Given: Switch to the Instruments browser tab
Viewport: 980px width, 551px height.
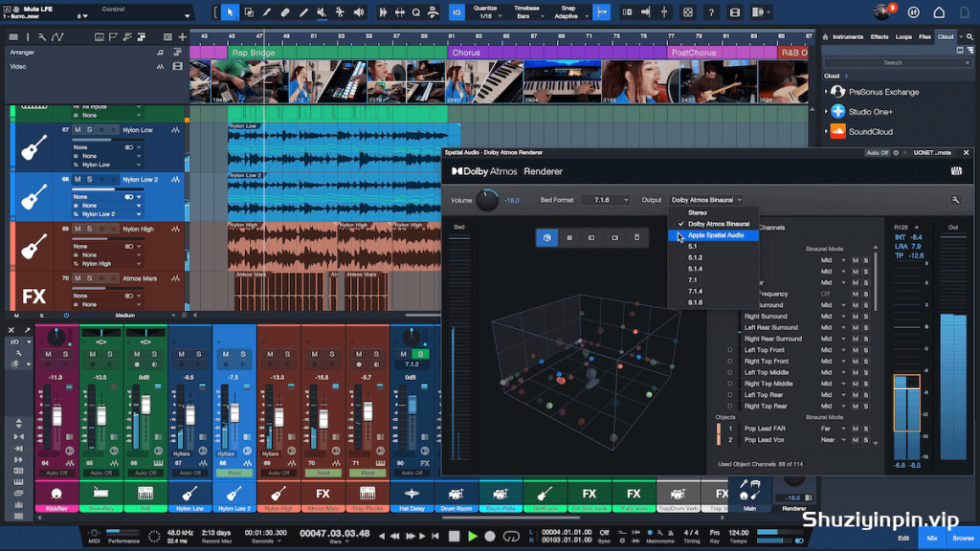Looking at the screenshot, I should pyautogui.click(x=848, y=37).
